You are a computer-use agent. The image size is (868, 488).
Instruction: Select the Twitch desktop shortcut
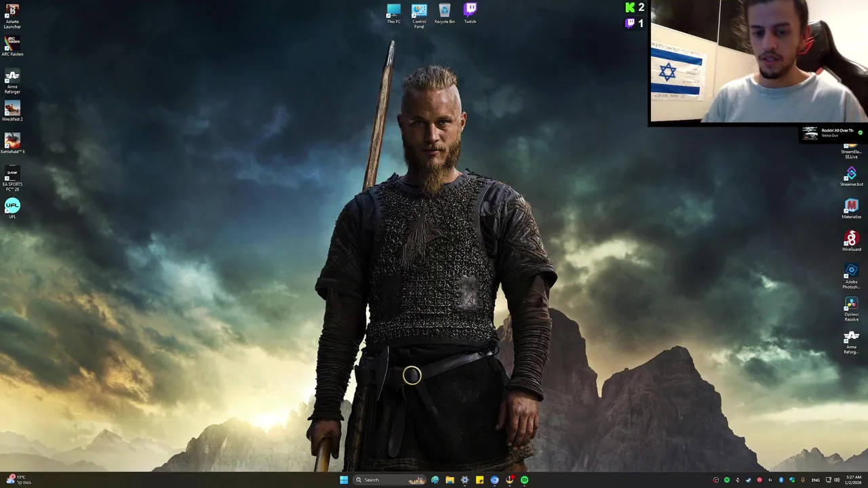click(470, 14)
